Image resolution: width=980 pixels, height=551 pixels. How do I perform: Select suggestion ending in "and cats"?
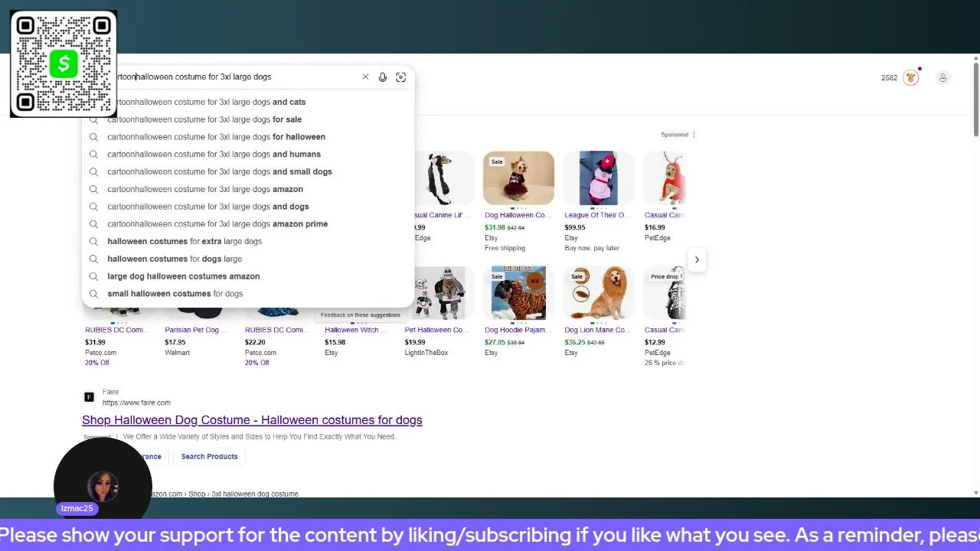[x=248, y=102]
